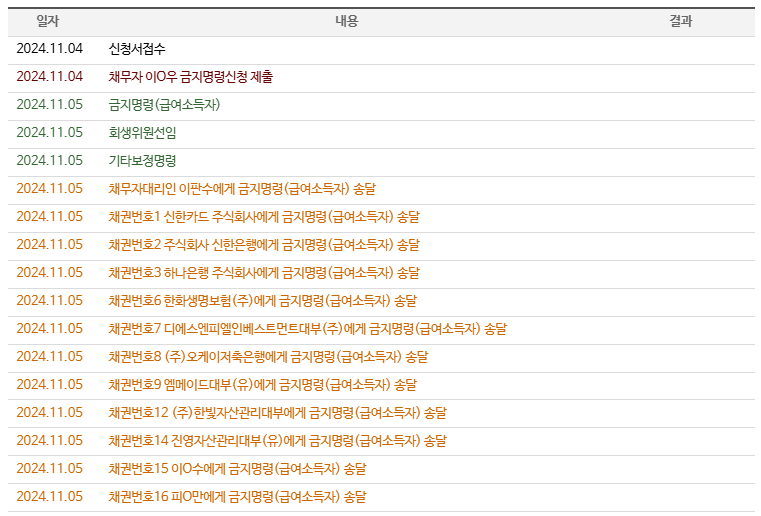Click date 2024.11.04 in 신청서접수 row
Image resolution: width=761 pixels, height=516 pixels.
point(50,49)
